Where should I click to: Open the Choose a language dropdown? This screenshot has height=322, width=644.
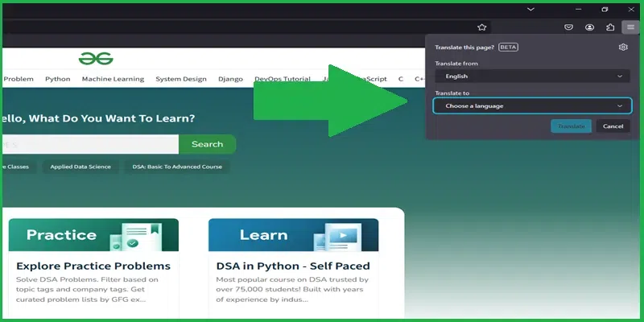[x=532, y=106]
